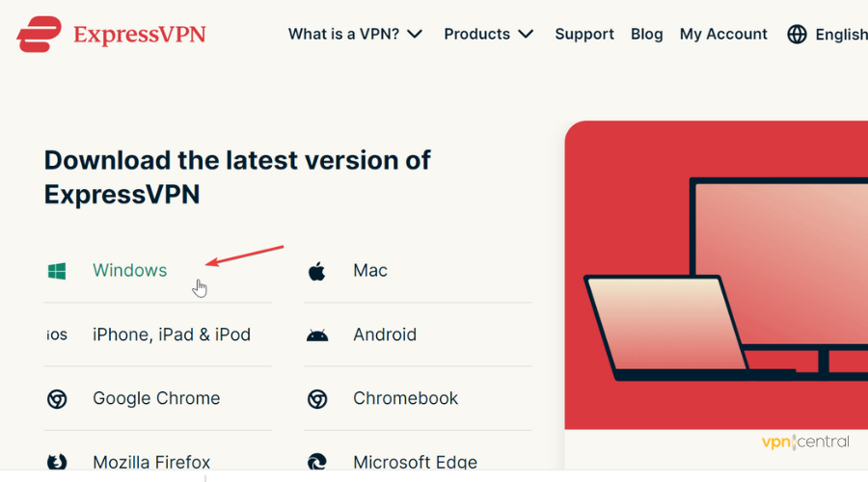Click the Apple Mac icon
Screen dimensions: 868x482
click(x=316, y=271)
